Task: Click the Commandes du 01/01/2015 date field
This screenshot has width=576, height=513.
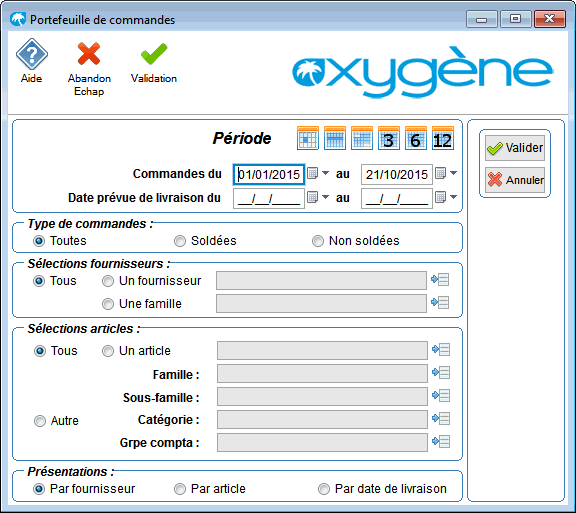Action: pos(269,174)
